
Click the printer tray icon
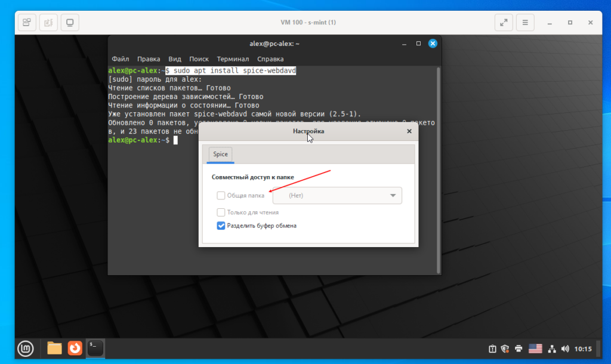pos(519,349)
